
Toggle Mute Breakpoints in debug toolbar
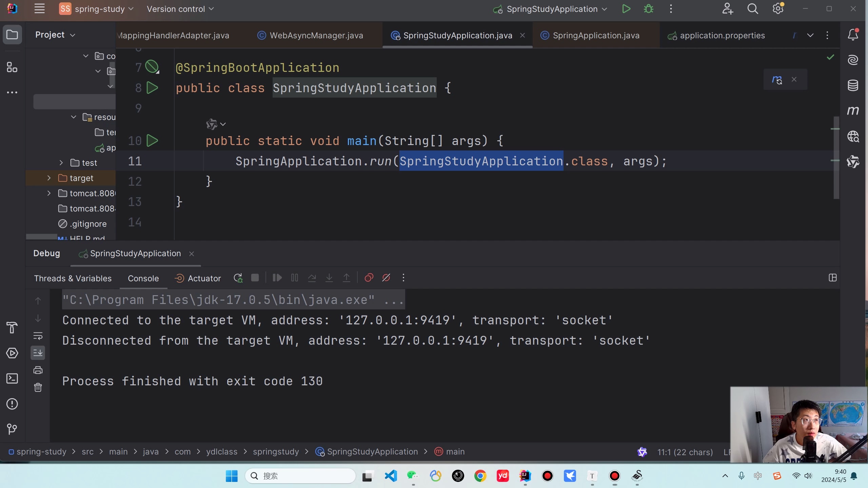(386, 278)
